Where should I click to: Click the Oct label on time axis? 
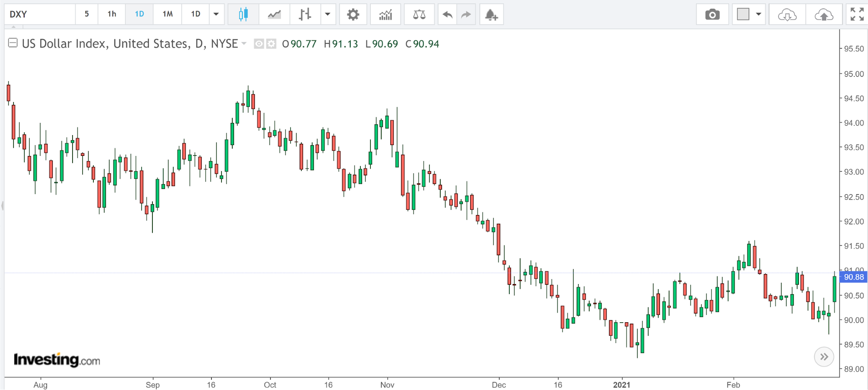pyautogui.click(x=270, y=385)
